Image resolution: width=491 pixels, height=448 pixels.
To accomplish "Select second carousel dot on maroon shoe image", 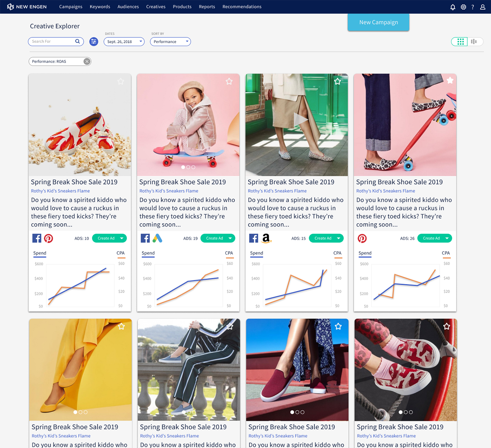I will tap(297, 412).
